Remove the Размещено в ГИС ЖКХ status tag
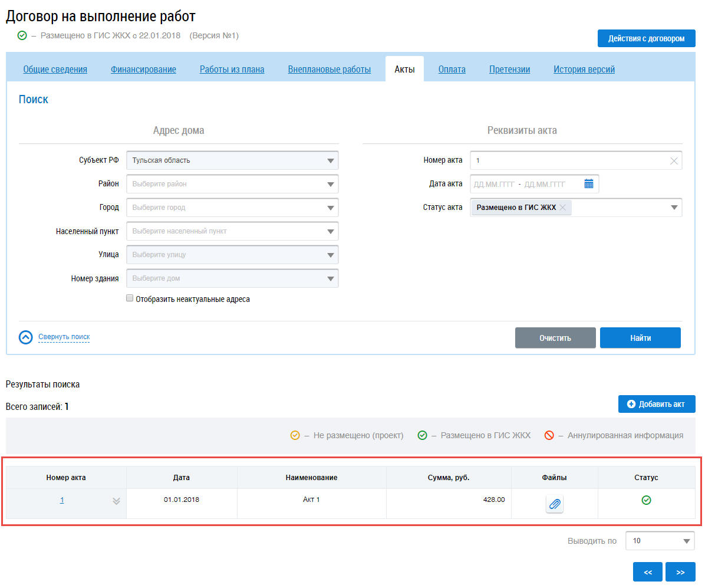Screen dimensions: 705x588 563,208
